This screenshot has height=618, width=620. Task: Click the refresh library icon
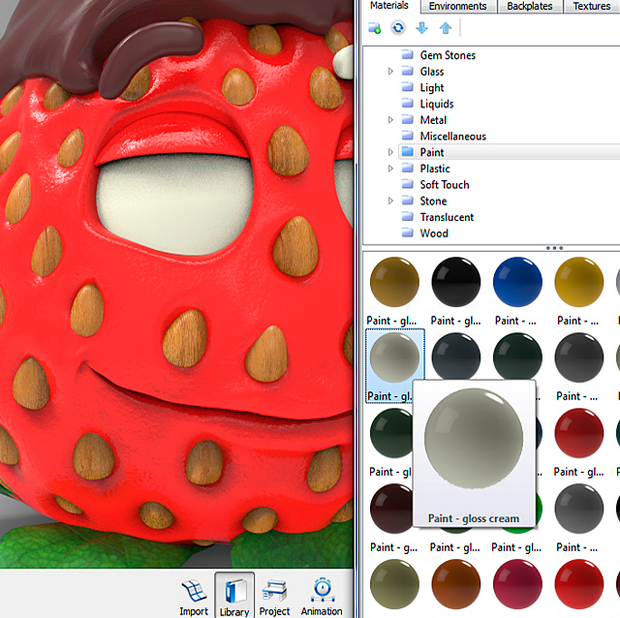coord(398,28)
